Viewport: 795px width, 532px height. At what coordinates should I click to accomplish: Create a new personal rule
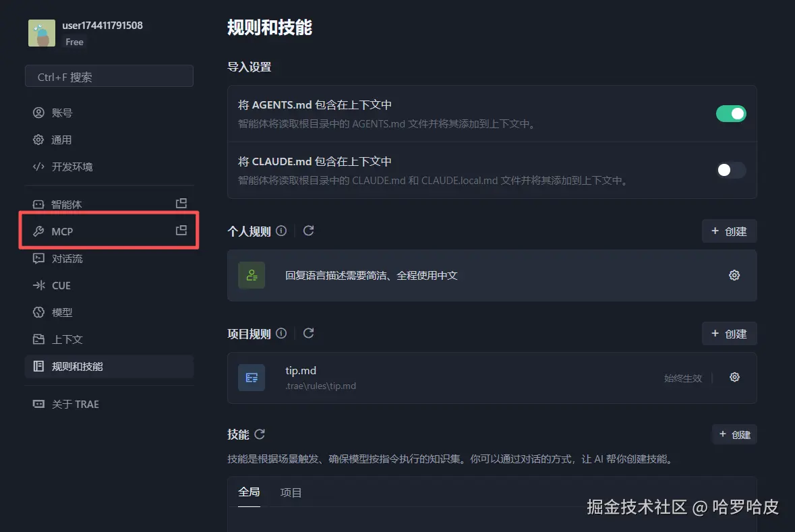tap(729, 231)
